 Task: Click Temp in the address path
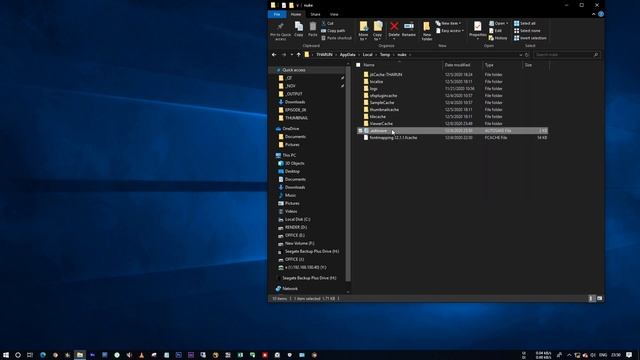point(385,55)
